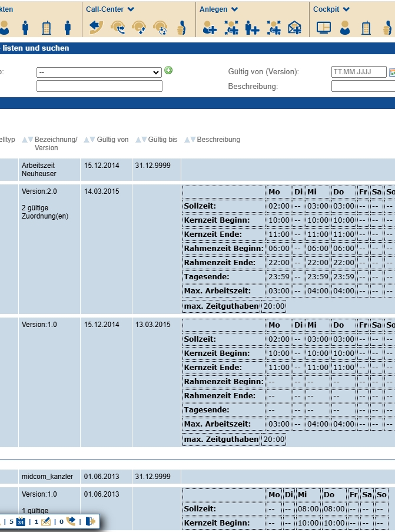This screenshot has height=532, width=395.
Task: Click the Beschreibung column header
Action: tap(218, 140)
